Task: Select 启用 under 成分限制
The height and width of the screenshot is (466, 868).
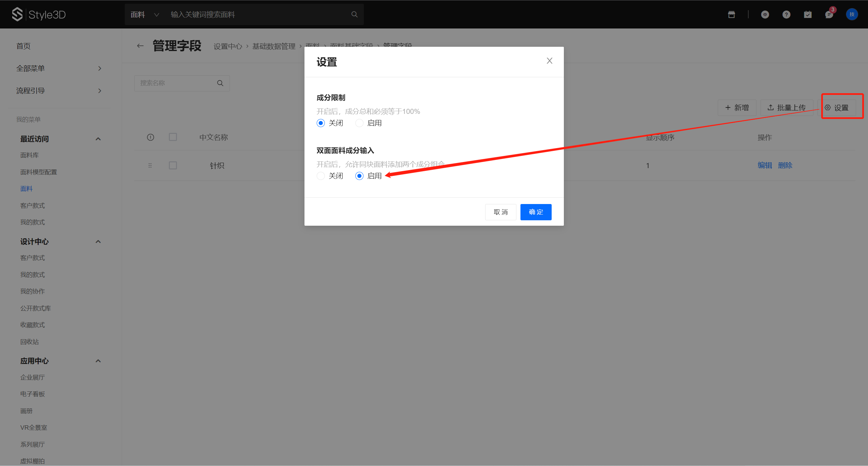Action: [x=359, y=123]
